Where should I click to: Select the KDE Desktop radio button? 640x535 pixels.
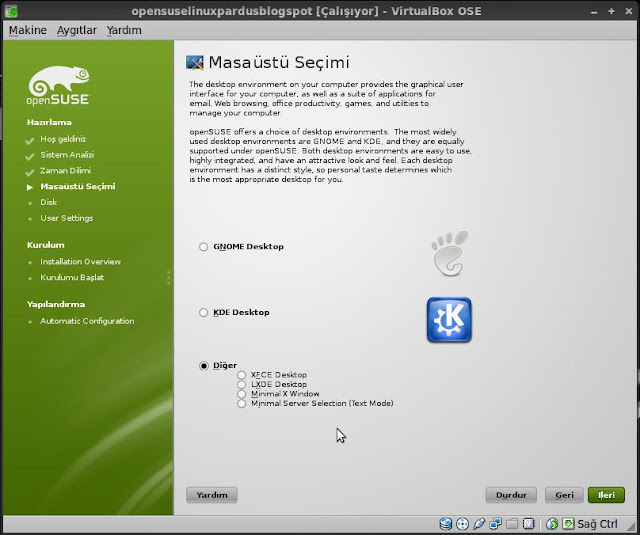tap(203, 313)
